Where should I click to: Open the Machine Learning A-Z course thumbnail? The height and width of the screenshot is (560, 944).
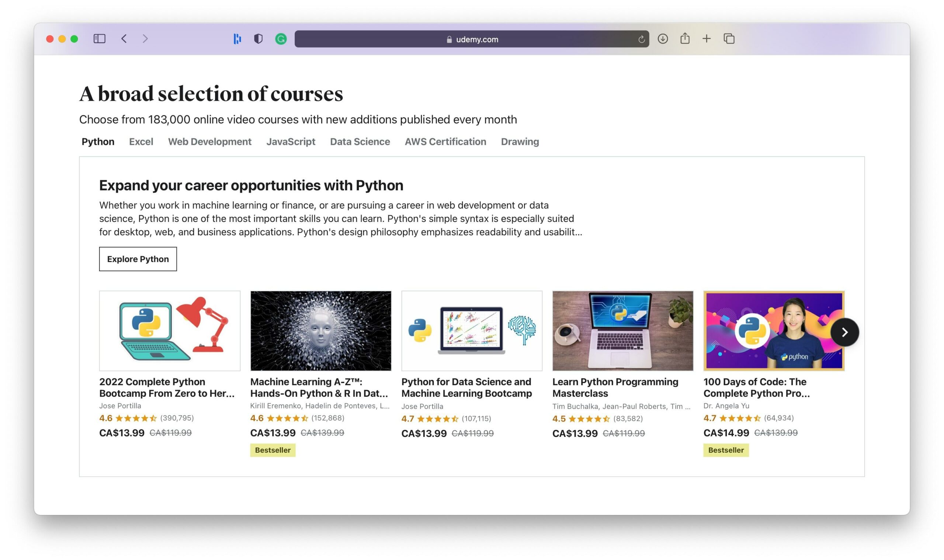[x=320, y=331]
